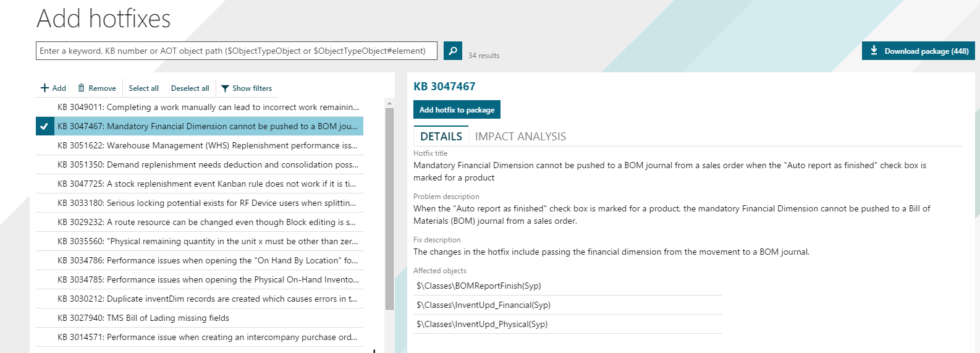Screen dimensions: 980x353
Task: Click the InventUpd_Financial affected object
Action: (x=483, y=305)
